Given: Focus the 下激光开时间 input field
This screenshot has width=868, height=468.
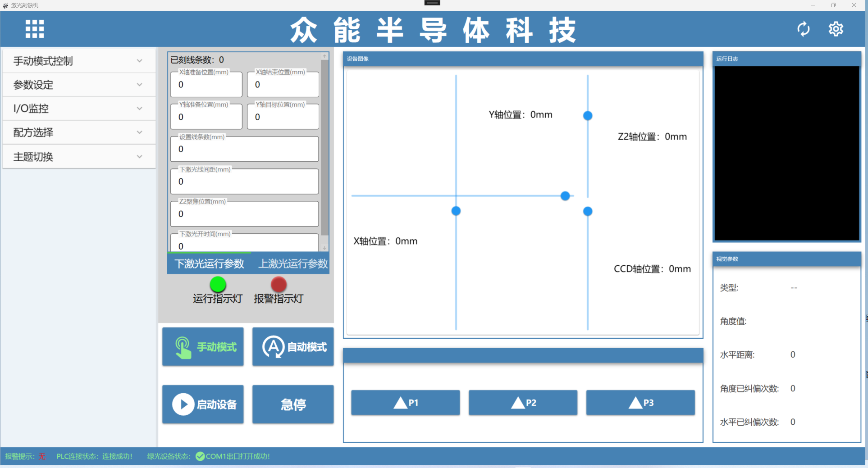Looking at the screenshot, I should (245, 243).
